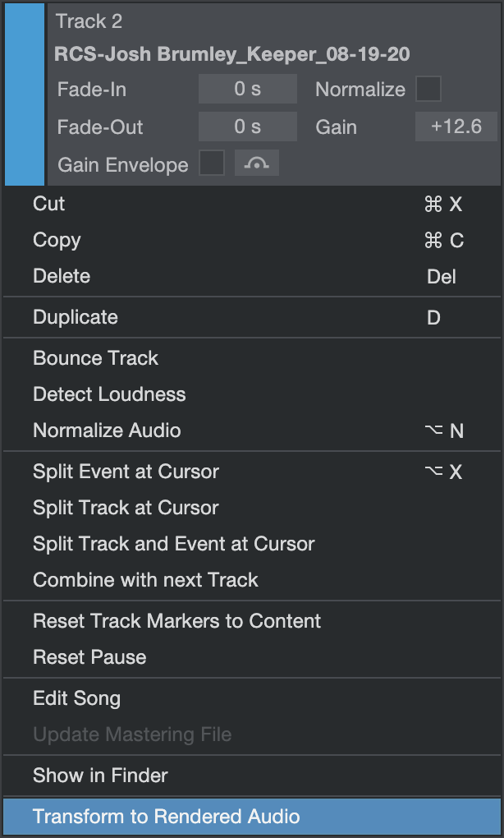The height and width of the screenshot is (838, 504).
Task: Select Transform to Rendered Audio
Action: 167,817
